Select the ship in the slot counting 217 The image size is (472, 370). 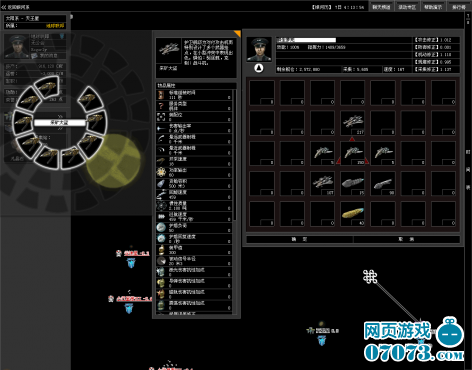(x=353, y=123)
